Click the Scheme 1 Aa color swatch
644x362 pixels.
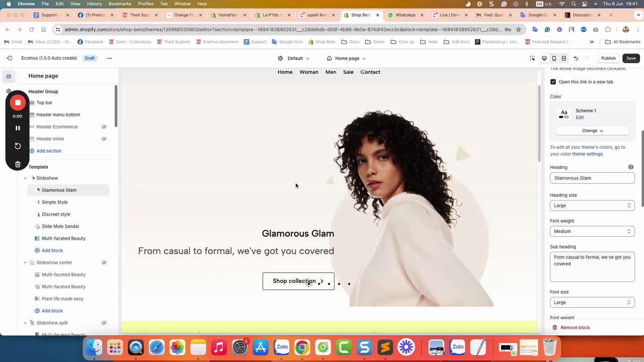pyautogui.click(x=564, y=114)
